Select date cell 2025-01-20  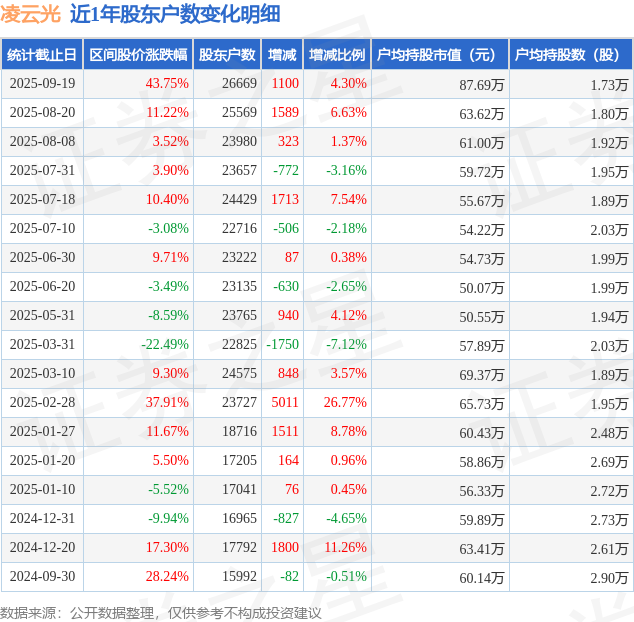click(x=42, y=460)
